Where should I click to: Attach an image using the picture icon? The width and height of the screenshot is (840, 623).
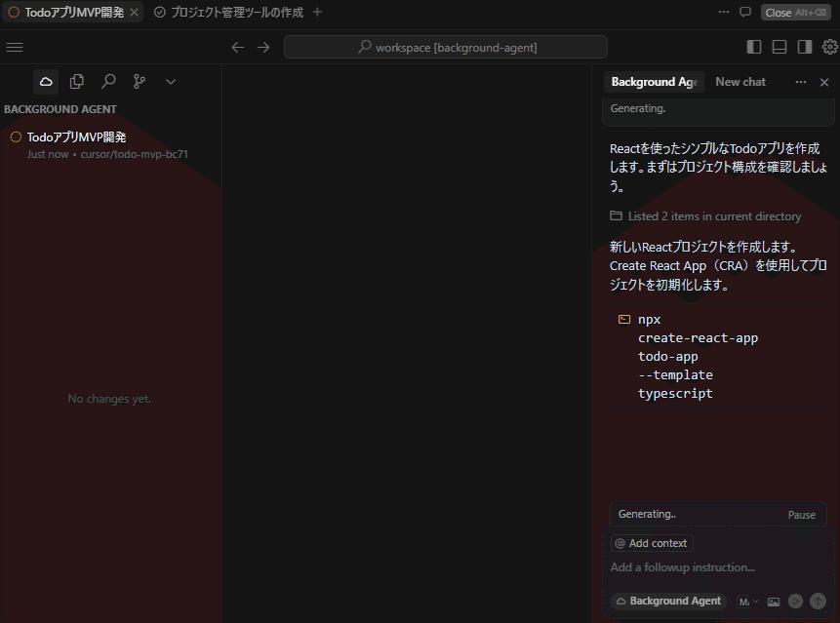coord(774,602)
